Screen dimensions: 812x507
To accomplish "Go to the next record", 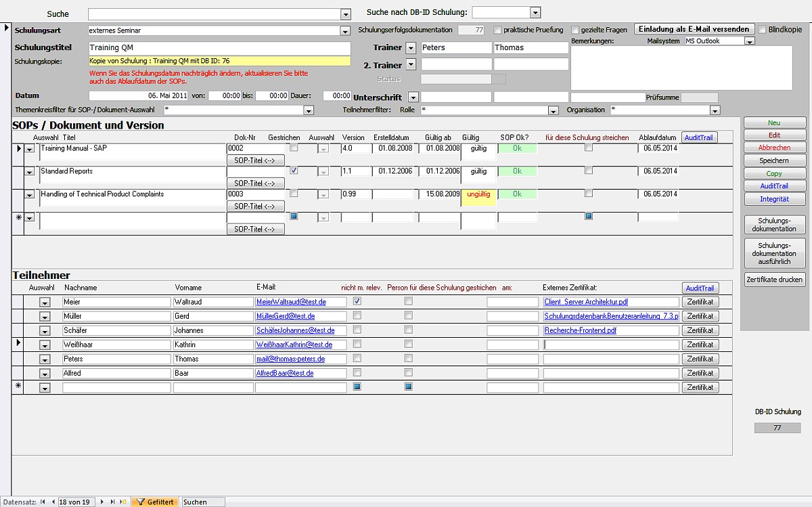I will [103, 502].
